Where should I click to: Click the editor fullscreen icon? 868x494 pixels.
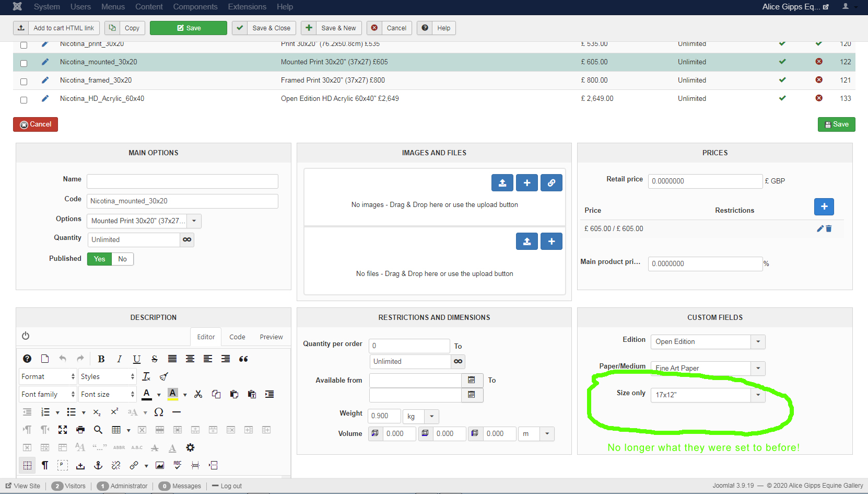coord(63,430)
